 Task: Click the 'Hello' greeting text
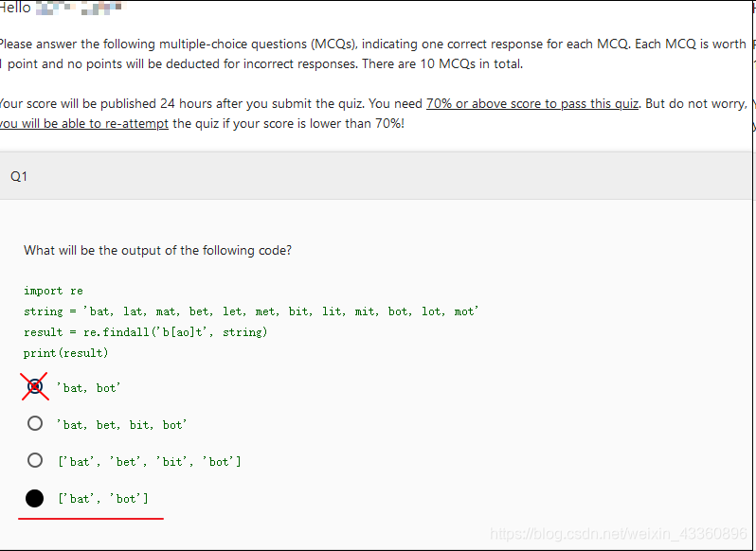pos(15,8)
